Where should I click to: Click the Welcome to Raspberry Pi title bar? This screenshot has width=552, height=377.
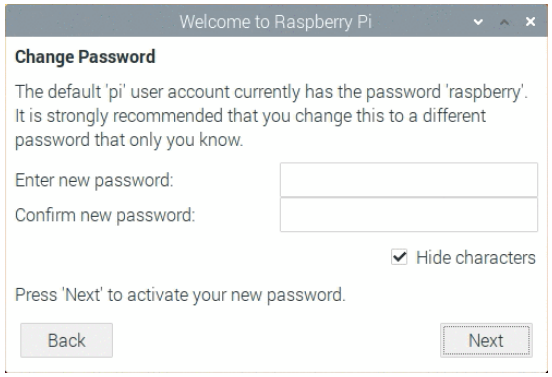point(275,22)
